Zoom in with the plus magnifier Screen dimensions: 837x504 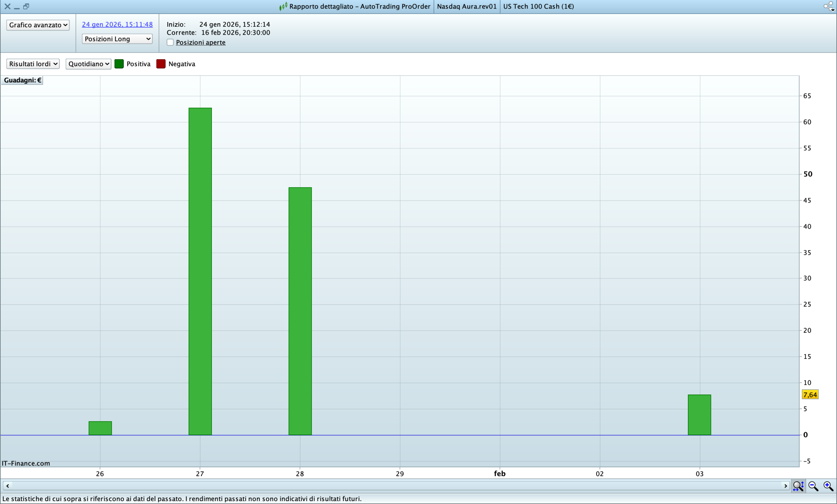[828, 486]
